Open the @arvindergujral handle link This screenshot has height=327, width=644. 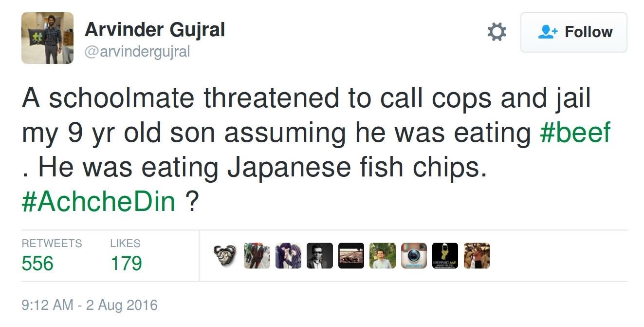[137, 52]
